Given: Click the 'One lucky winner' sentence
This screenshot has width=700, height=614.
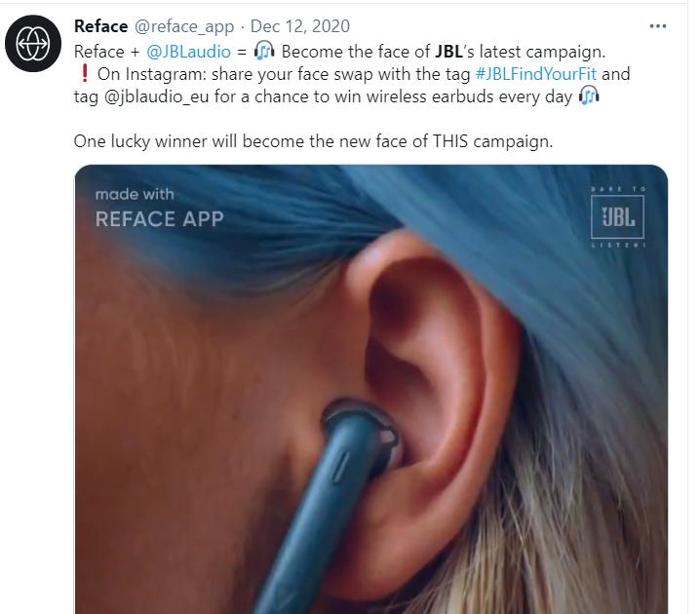Looking at the screenshot, I should point(313,141).
